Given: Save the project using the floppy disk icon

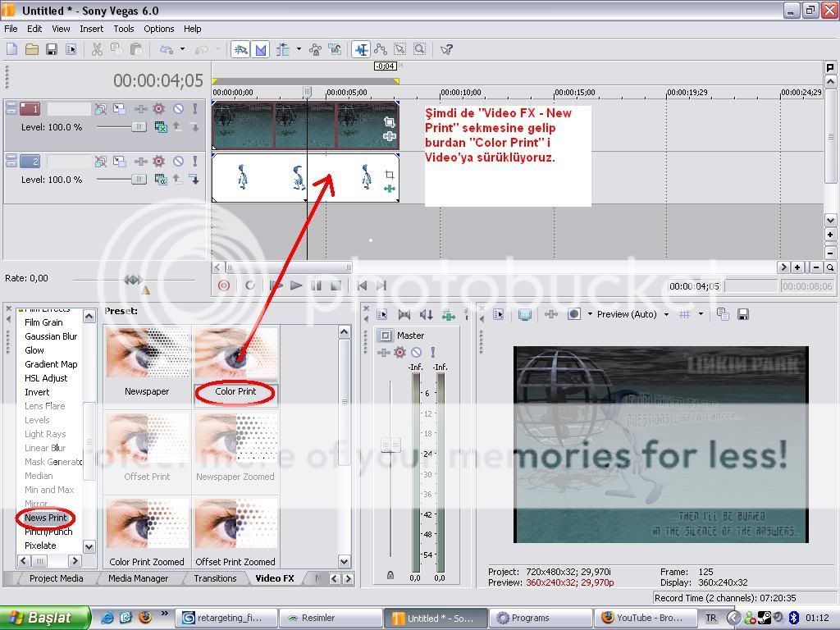Looking at the screenshot, I should 52,50.
